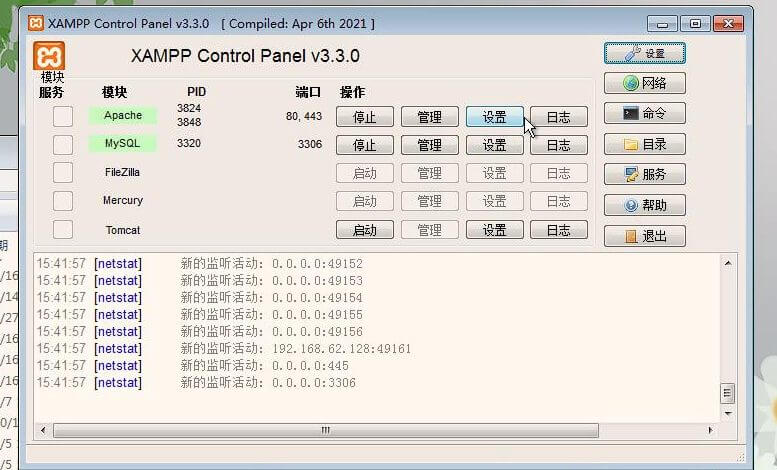Toggle the MySQL service checkbox

(63, 145)
